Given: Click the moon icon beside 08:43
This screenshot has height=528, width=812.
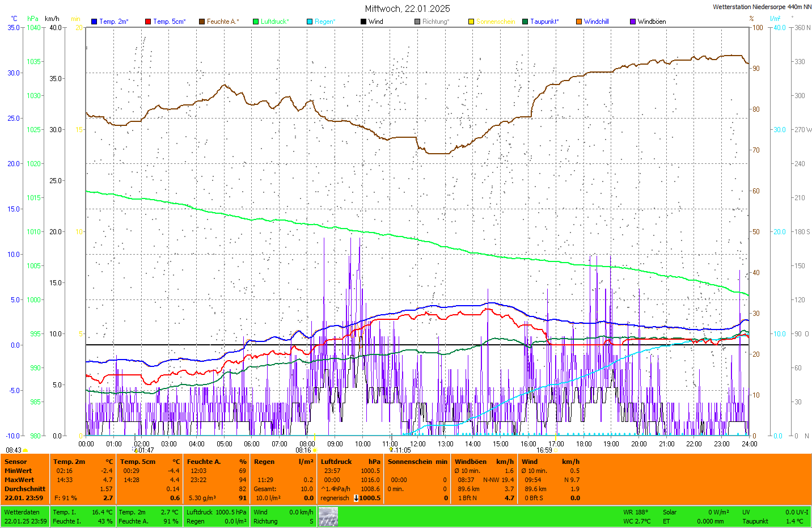Looking at the screenshot, I should pyautogui.click(x=26, y=450).
